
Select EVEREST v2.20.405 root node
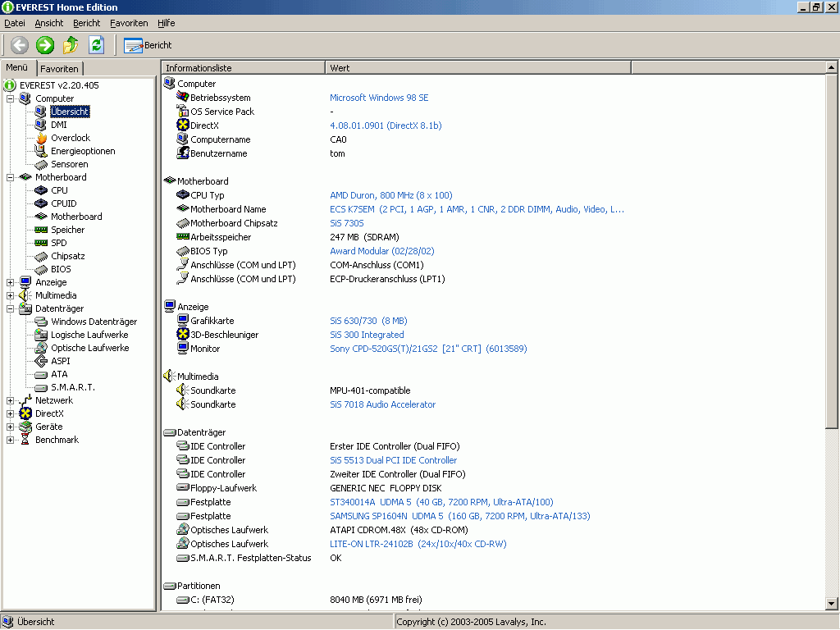click(59, 85)
